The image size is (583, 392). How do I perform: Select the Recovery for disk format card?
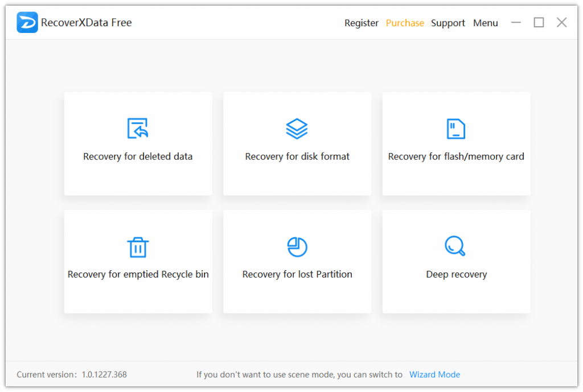(297, 144)
